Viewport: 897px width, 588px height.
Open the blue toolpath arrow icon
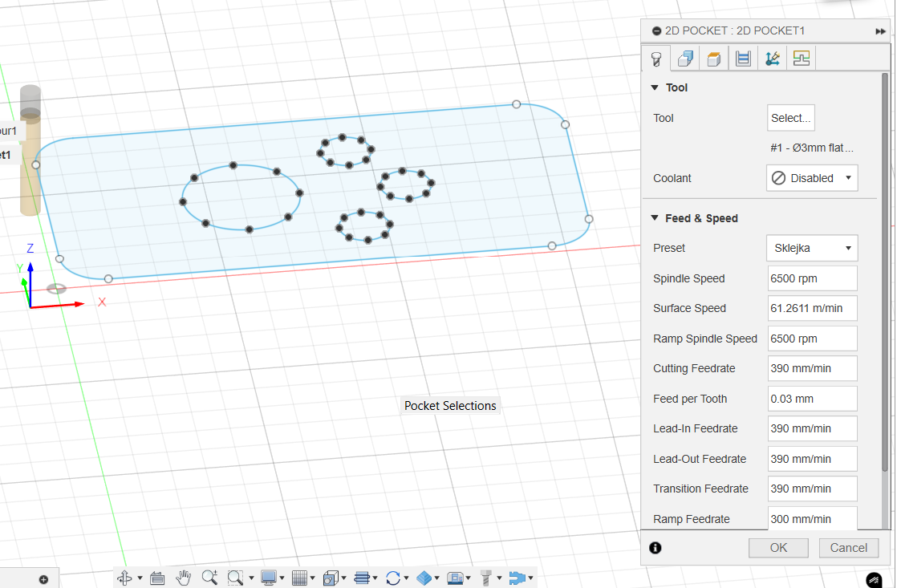pos(517,578)
